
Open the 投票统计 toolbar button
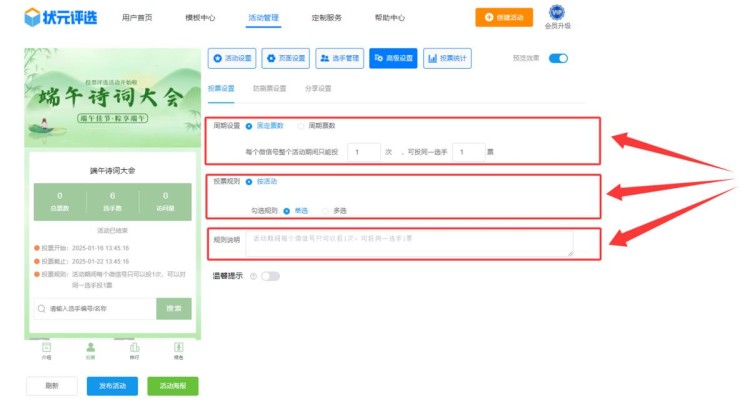[448, 59]
